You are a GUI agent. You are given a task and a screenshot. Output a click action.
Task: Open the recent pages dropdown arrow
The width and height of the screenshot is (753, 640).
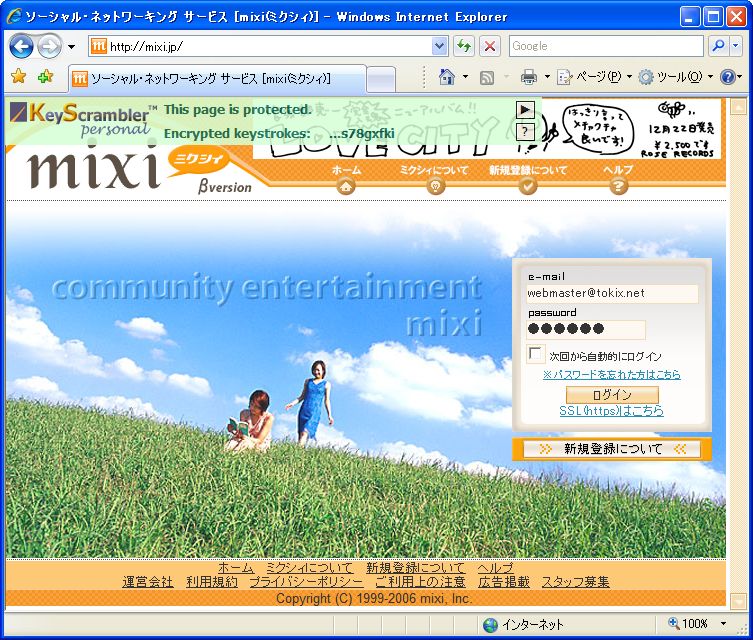coord(72,47)
